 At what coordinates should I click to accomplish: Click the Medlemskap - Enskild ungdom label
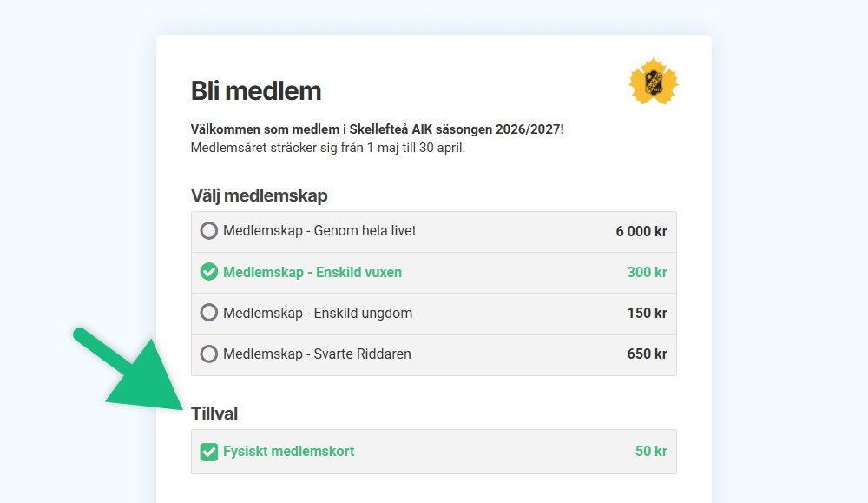[318, 313]
